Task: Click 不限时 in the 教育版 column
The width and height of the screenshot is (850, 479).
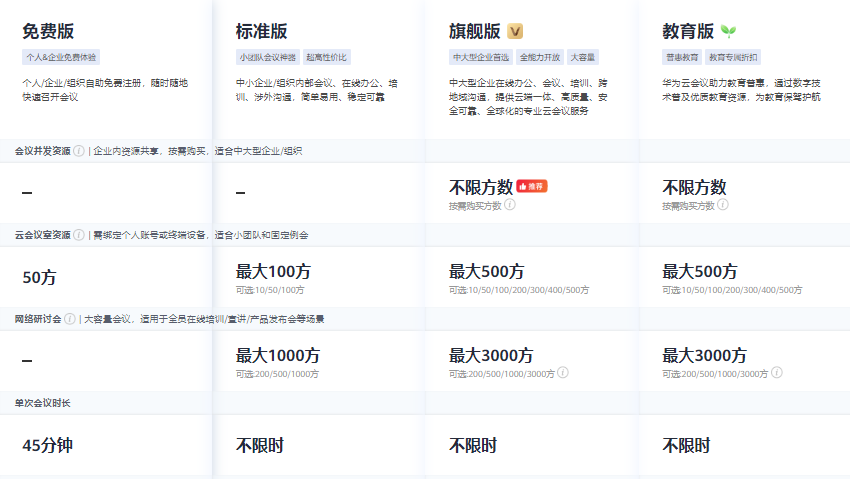Action: 686,445
